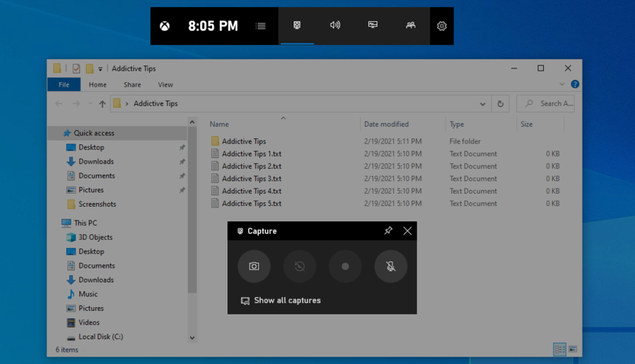Select Addictive Tips 4.txt
This screenshot has height=364, width=635.
pos(385,191)
